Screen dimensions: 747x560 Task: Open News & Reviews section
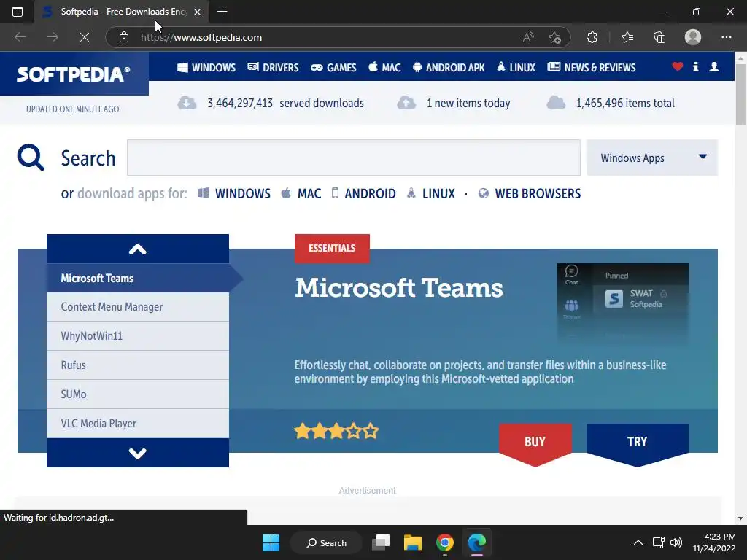coord(591,68)
